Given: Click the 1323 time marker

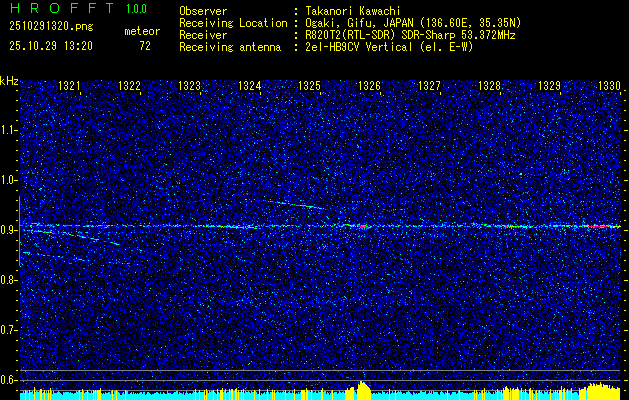Looking at the screenshot, I should [x=189, y=86].
